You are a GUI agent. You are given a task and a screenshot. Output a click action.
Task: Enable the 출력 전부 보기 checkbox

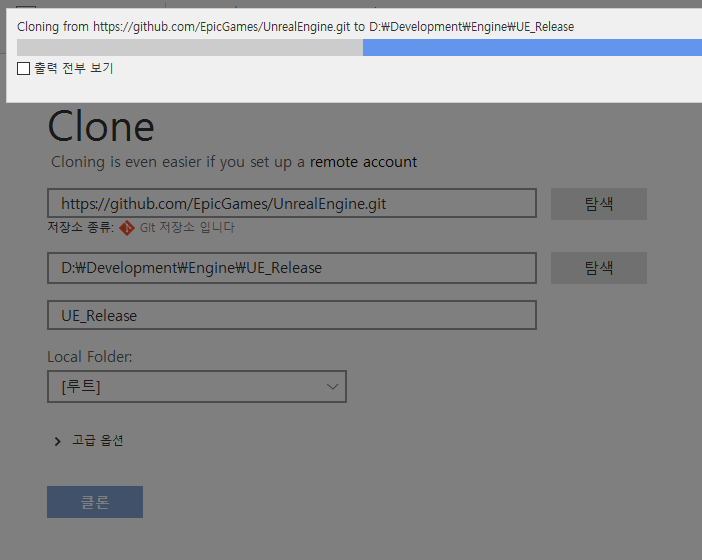[x=23, y=68]
